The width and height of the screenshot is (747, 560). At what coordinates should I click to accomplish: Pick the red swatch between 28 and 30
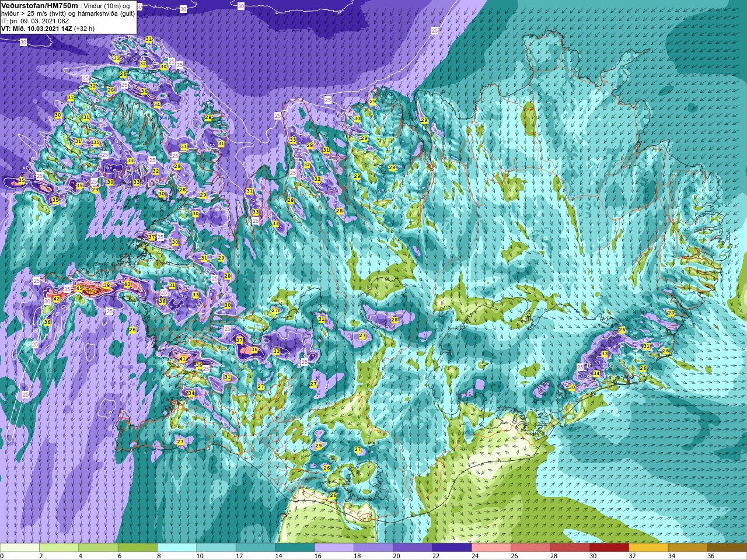coord(569,548)
